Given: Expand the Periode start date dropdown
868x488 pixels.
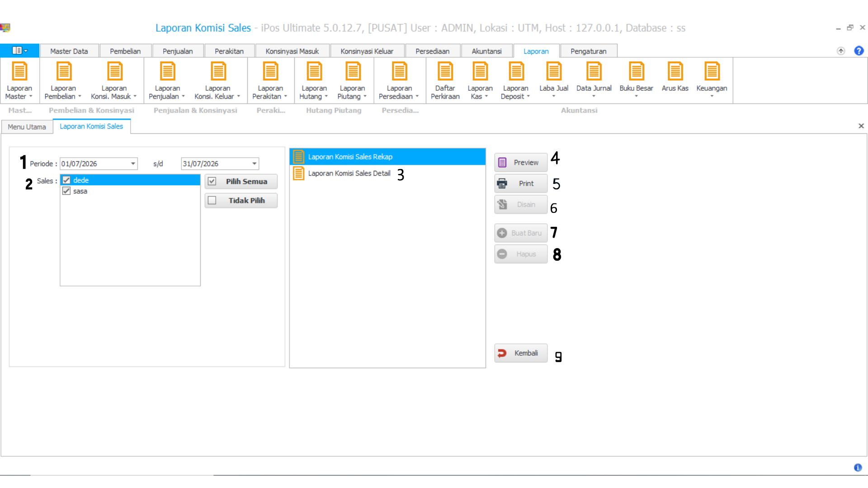Looking at the screenshot, I should (x=133, y=164).
